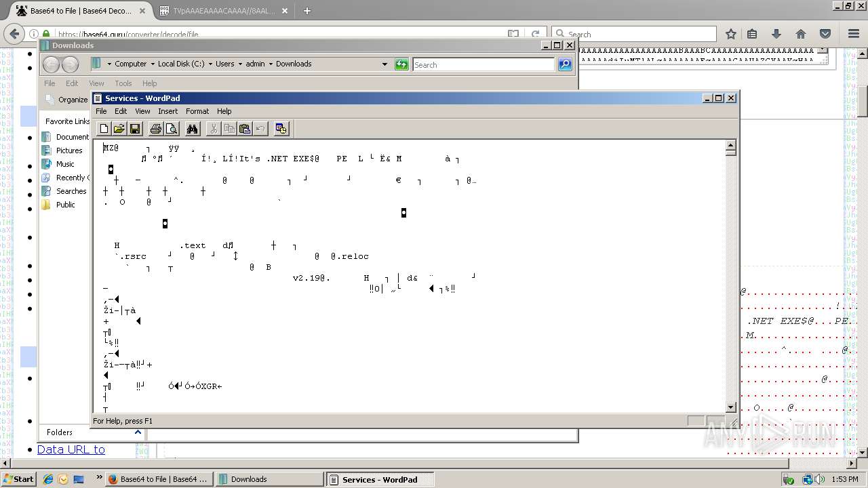Open WordPad Format menu

[x=197, y=111]
